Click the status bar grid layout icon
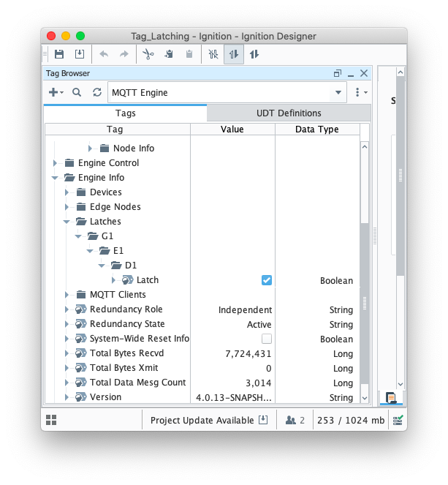The width and height of the screenshot is (448, 485). [x=51, y=420]
